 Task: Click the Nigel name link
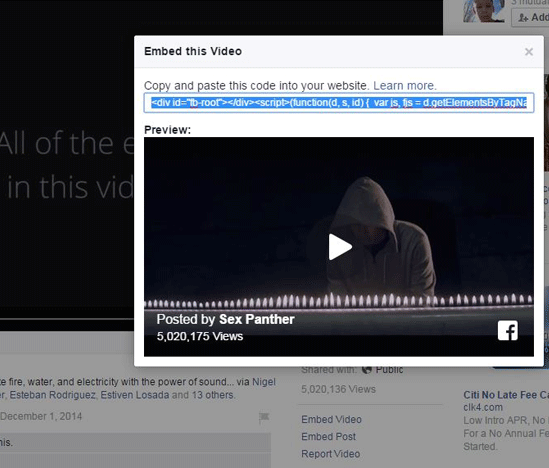tap(264, 382)
